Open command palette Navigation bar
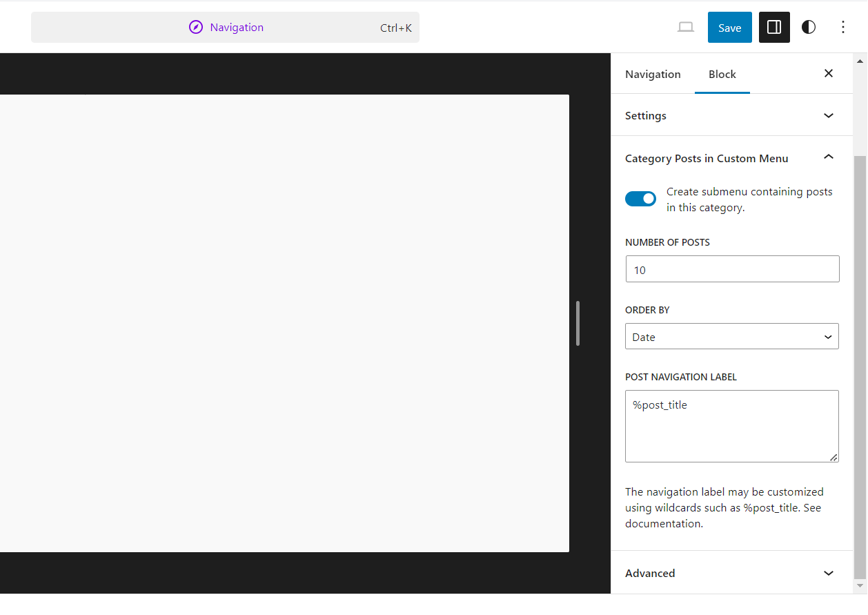 pos(225,28)
